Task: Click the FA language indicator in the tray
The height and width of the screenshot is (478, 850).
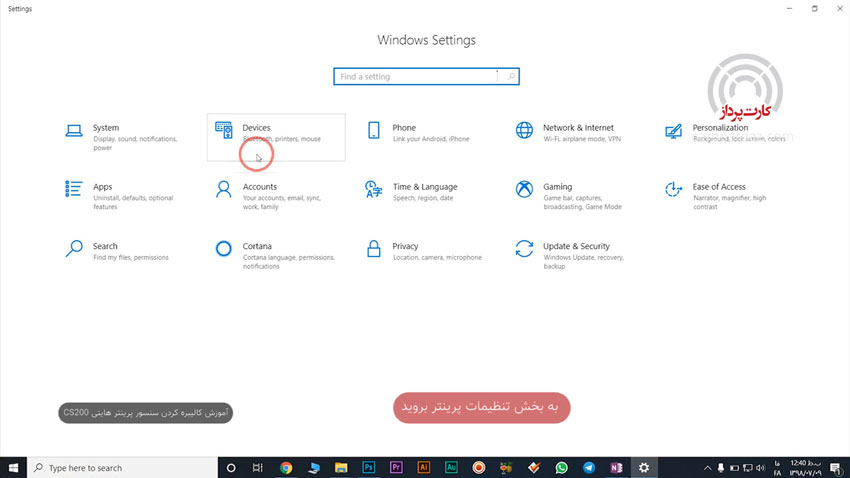Action: coord(777,468)
